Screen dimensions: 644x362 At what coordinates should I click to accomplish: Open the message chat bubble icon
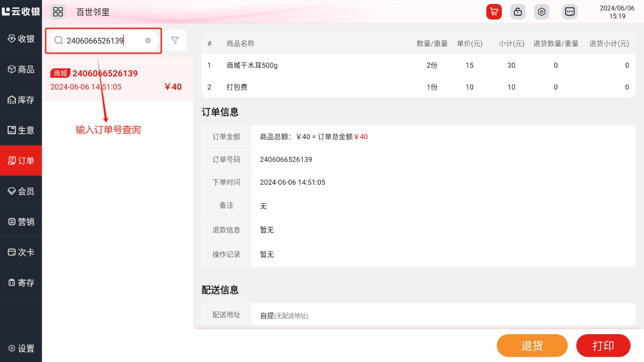pos(570,12)
